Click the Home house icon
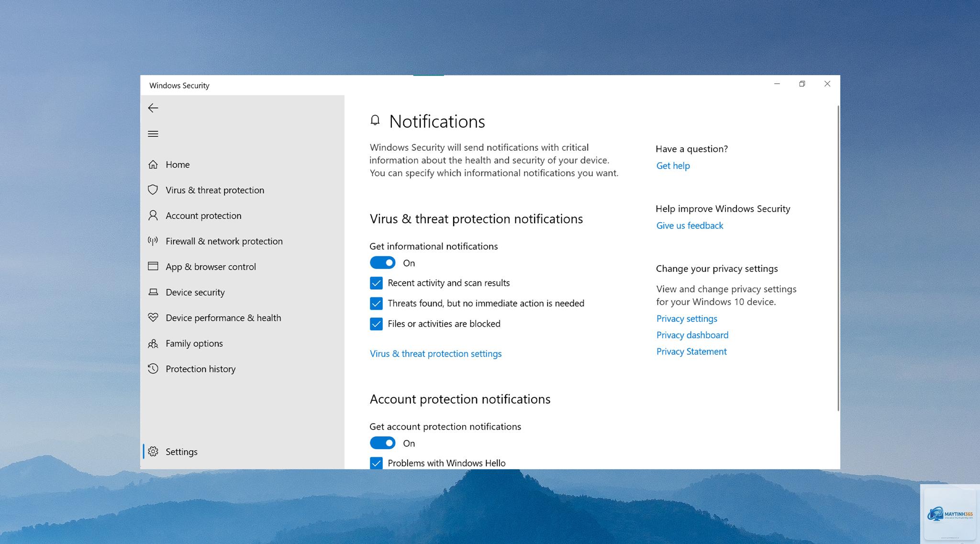 pyautogui.click(x=153, y=165)
